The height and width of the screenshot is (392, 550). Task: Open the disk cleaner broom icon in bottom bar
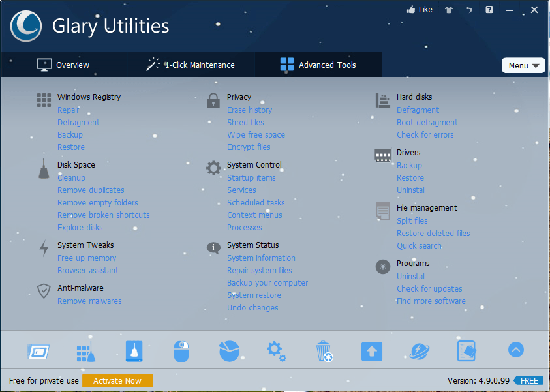click(134, 351)
